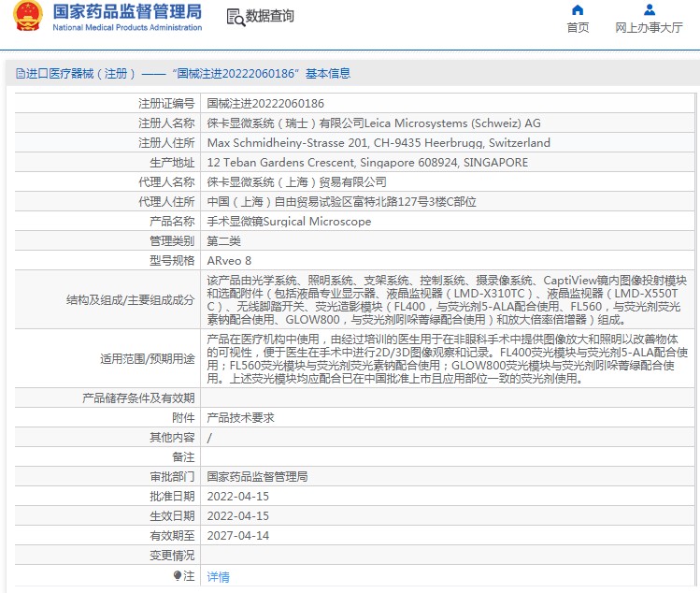The width and height of the screenshot is (700, 593).
Task: Select registration number 国械注进20222060186 cell
Action: (x=265, y=104)
